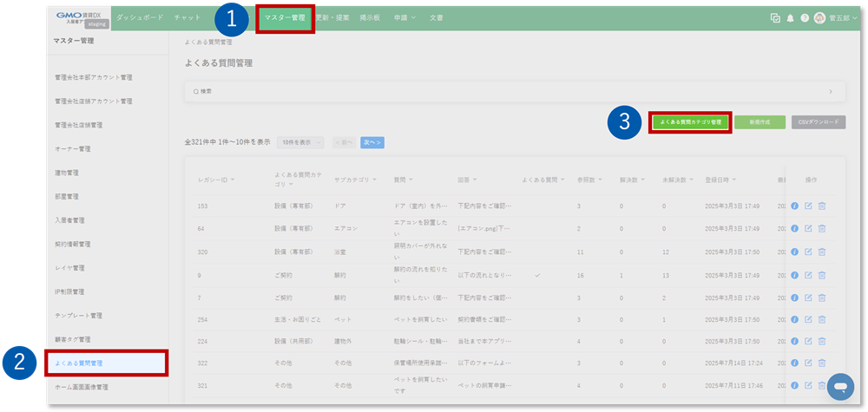Image resolution: width=868 pixels, height=412 pixels.
Task: Click the よくある質問管理 breadcrumb text
Action: (x=208, y=42)
